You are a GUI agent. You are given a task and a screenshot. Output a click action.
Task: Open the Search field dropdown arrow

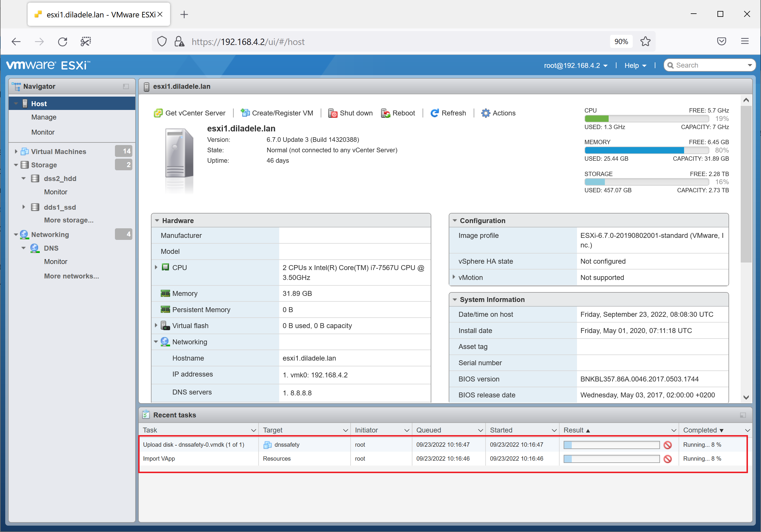tap(750, 65)
